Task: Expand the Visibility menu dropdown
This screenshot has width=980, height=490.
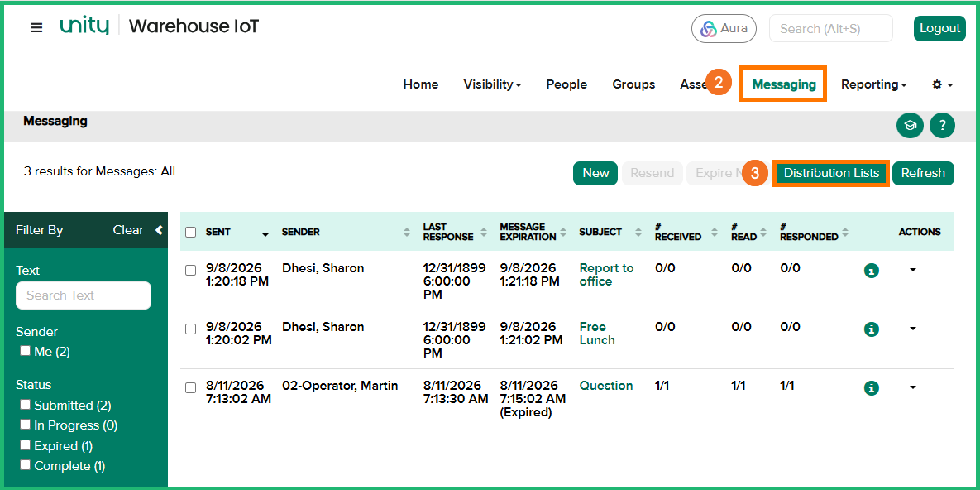Action: pyautogui.click(x=492, y=84)
